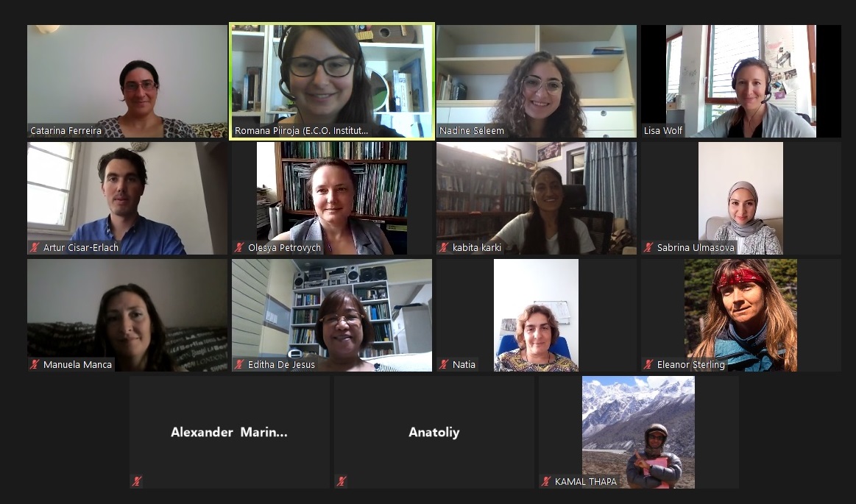Viewport: 856px width, 504px height.
Task: Select Nadine Seleem's video tile
Action: [x=537, y=81]
